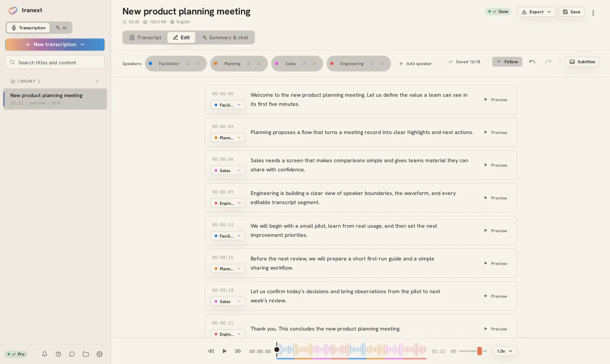
Task: Select the Edit tab
Action: [x=181, y=37]
